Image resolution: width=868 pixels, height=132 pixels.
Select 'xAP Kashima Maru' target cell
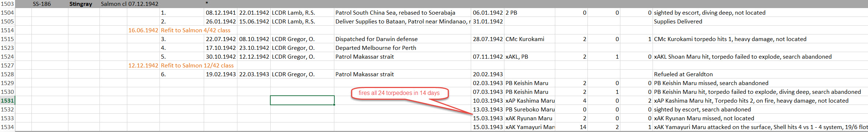point(530,100)
